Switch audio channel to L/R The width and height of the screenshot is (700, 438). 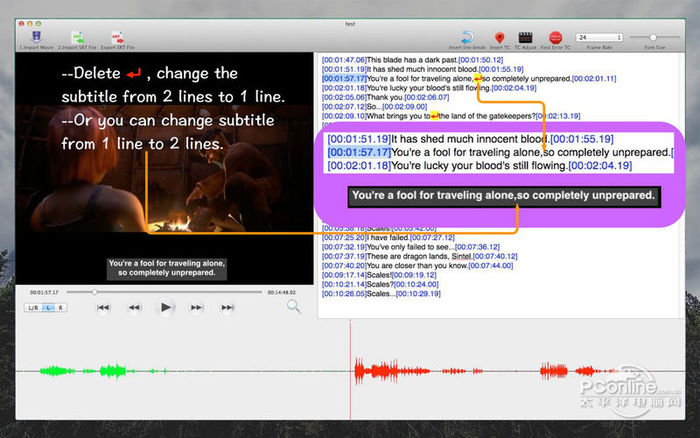coord(32,308)
